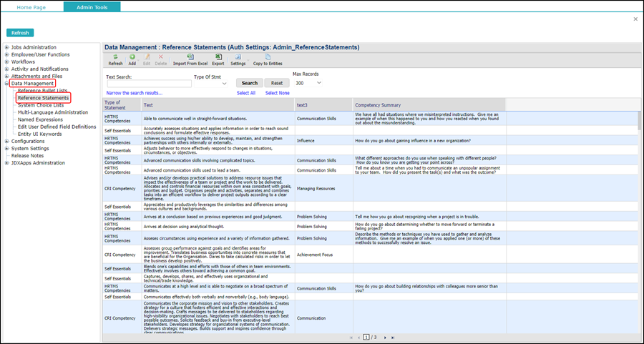Expand the Configurations tree node
Screen dimensions: 644x344
coord(7,141)
